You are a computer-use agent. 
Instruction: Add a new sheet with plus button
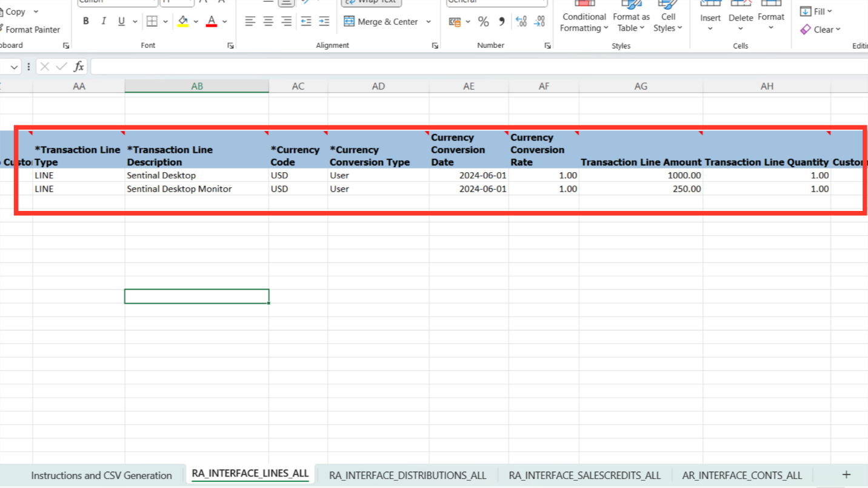click(x=846, y=475)
